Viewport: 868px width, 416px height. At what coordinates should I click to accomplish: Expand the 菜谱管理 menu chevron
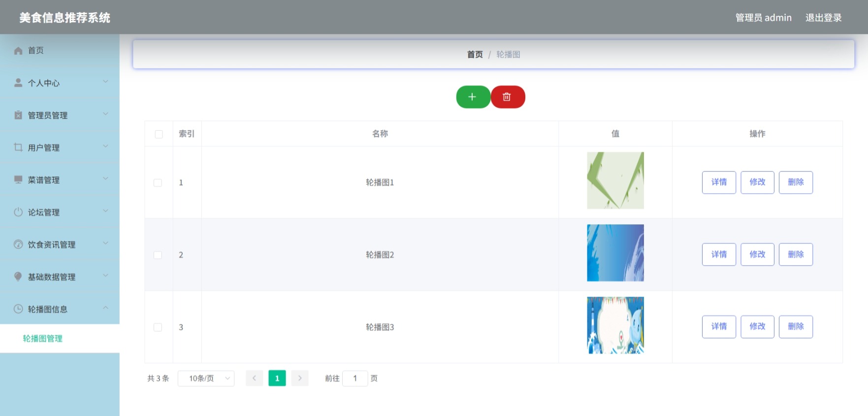coord(105,178)
